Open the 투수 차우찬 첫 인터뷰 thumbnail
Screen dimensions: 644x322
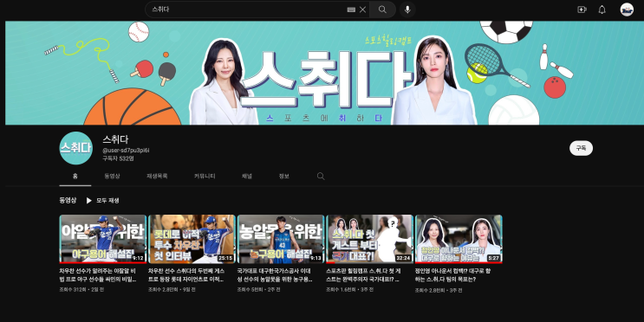click(x=192, y=239)
